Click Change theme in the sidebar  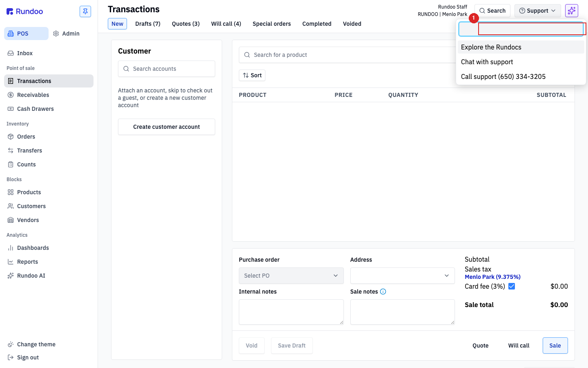pyautogui.click(x=49, y=344)
